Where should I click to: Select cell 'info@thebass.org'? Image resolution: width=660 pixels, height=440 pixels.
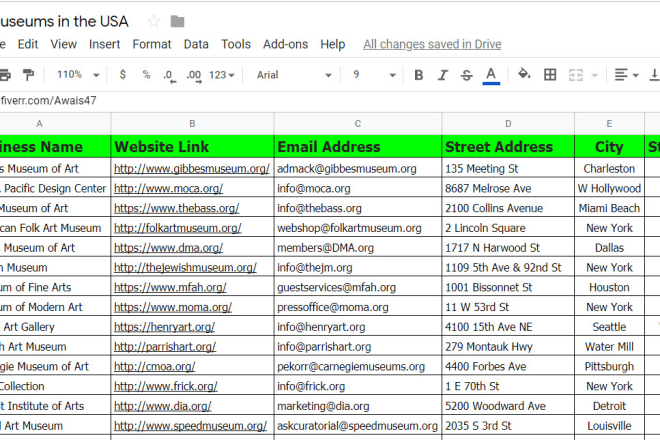click(358, 208)
